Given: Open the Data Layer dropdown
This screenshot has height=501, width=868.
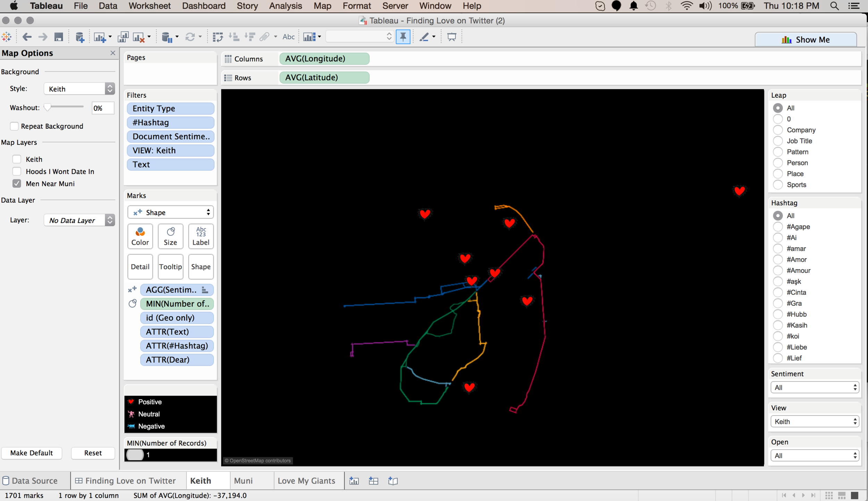Looking at the screenshot, I should tap(79, 220).
